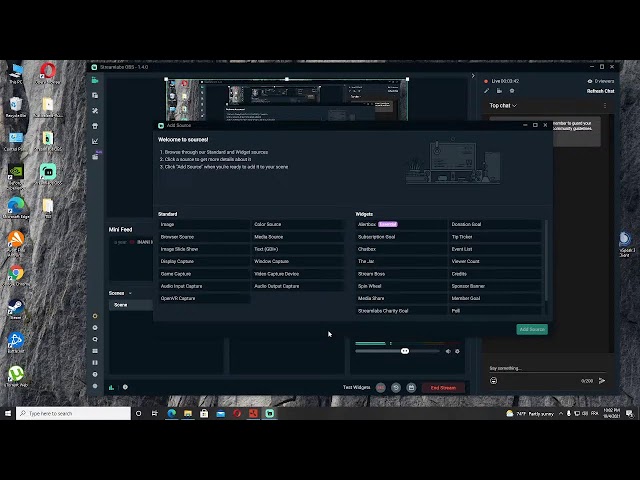Viewport: 640px width, 480px height.
Task: Select the Image source
Action: coord(204,224)
